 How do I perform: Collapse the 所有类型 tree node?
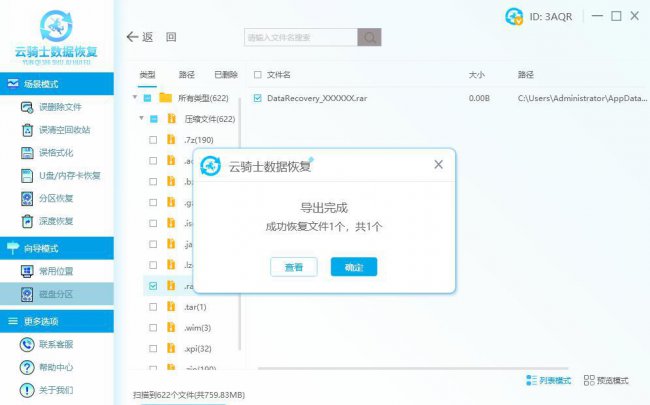pyautogui.click(x=135, y=97)
